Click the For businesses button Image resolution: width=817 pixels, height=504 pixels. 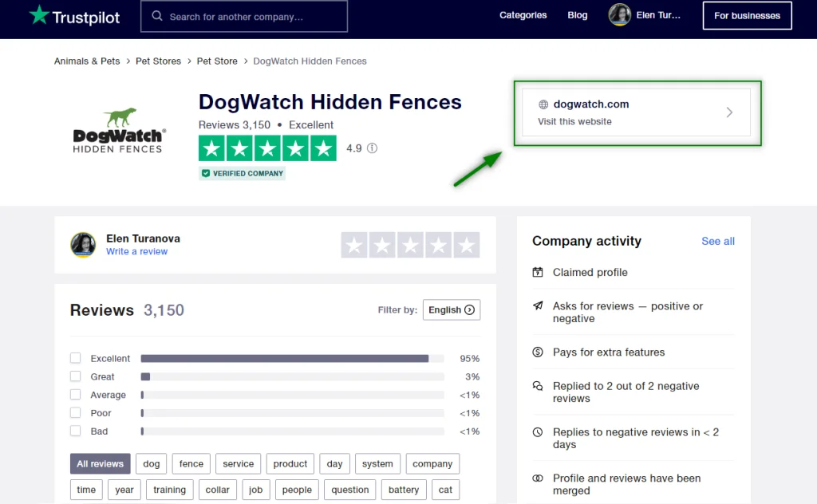747,15
